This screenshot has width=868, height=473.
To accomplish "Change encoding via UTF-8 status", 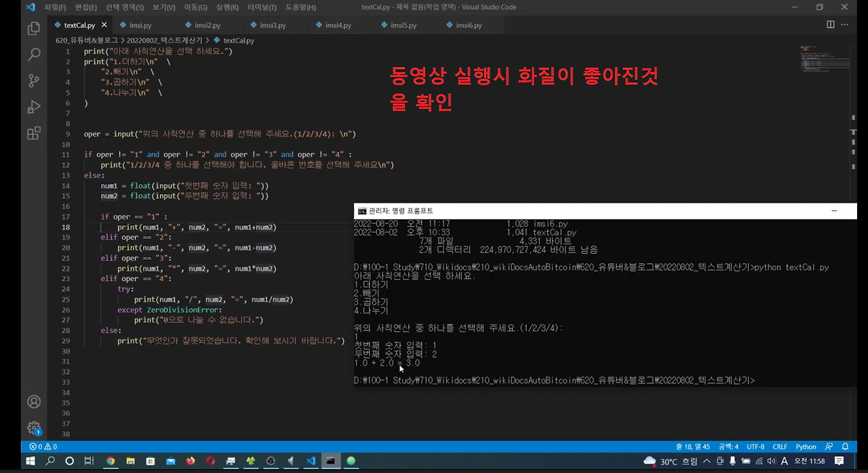I will click(x=755, y=447).
